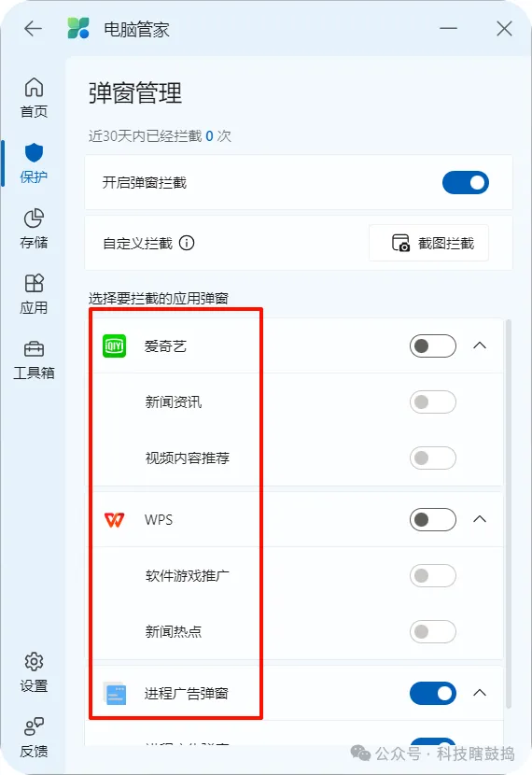The height and width of the screenshot is (775, 532).
Task: Collapse the WPS section chevron
Action: tap(480, 519)
